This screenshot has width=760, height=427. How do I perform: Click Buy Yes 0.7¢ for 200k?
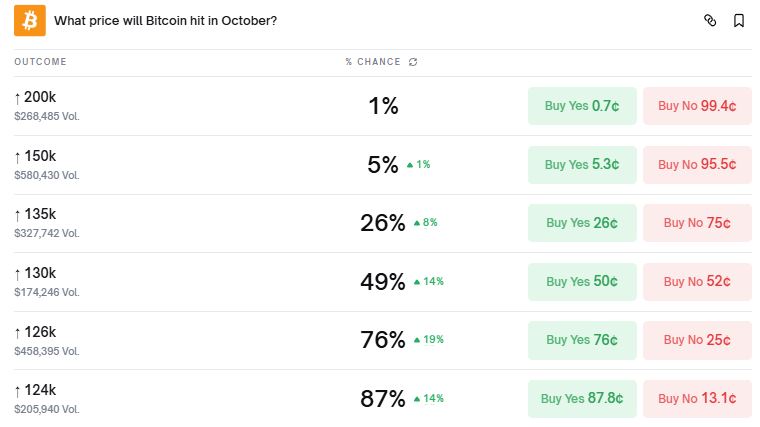[x=582, y=106]
